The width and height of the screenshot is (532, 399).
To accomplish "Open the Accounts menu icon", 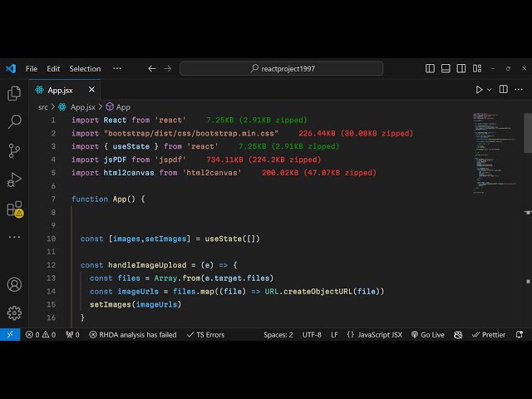I will 14,284.
